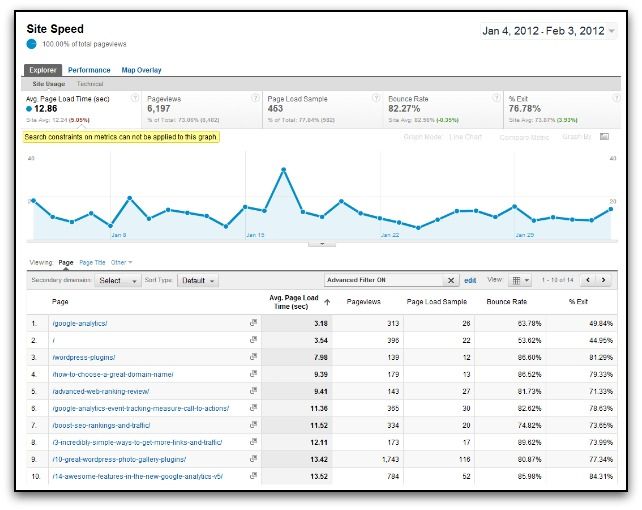
Task: Sort by Bounce Rate column header
Action: point(506,302)
